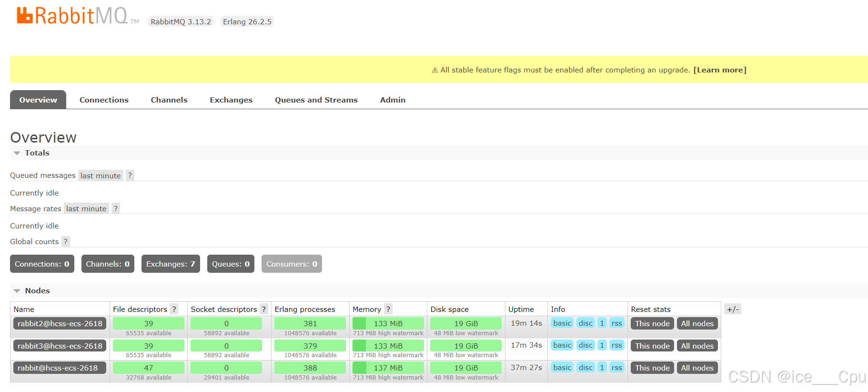Click rabbit@hcss-ecs-2618 memory bar 137 MiB
868x392 pixels.
(388, 368)
